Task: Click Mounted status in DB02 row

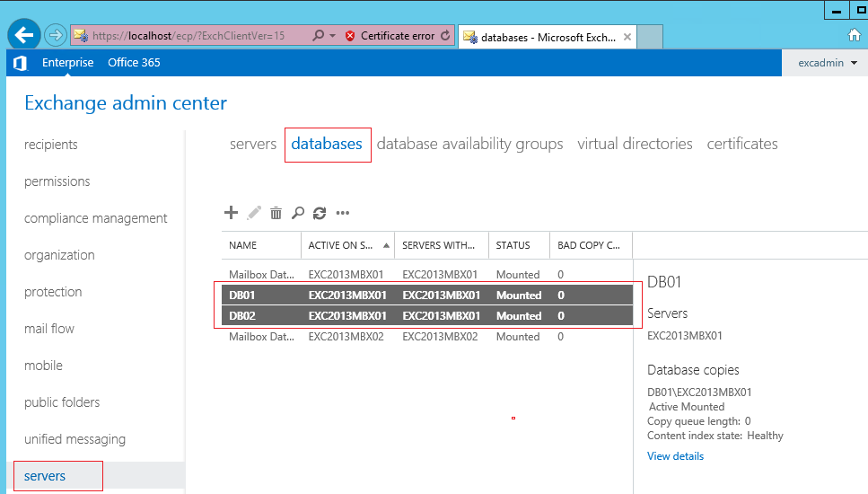Action: tap(519, 315)
